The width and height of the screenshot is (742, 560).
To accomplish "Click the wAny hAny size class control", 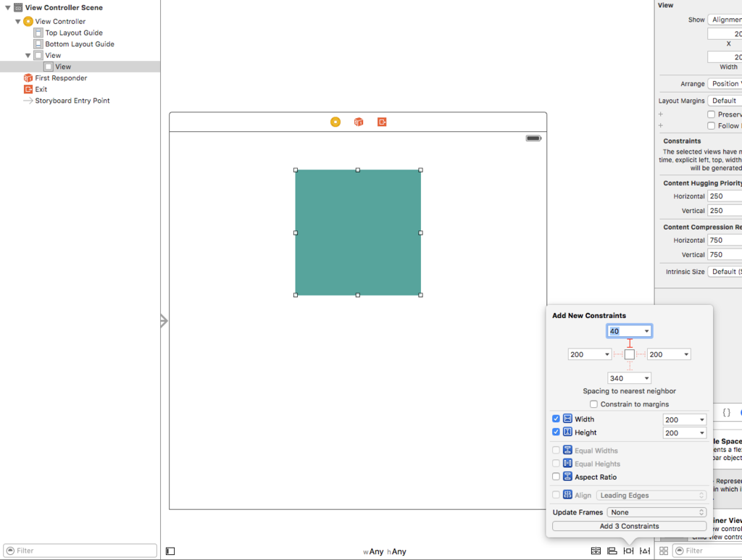I will pos(384,551).
